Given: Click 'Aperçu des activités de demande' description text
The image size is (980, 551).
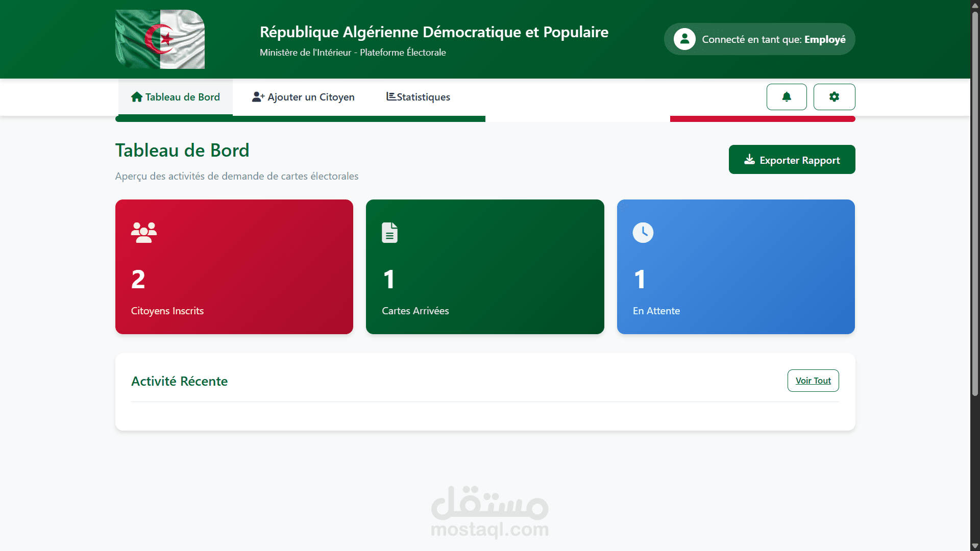Looking at the screenshot, I should [x=237, y=176].
